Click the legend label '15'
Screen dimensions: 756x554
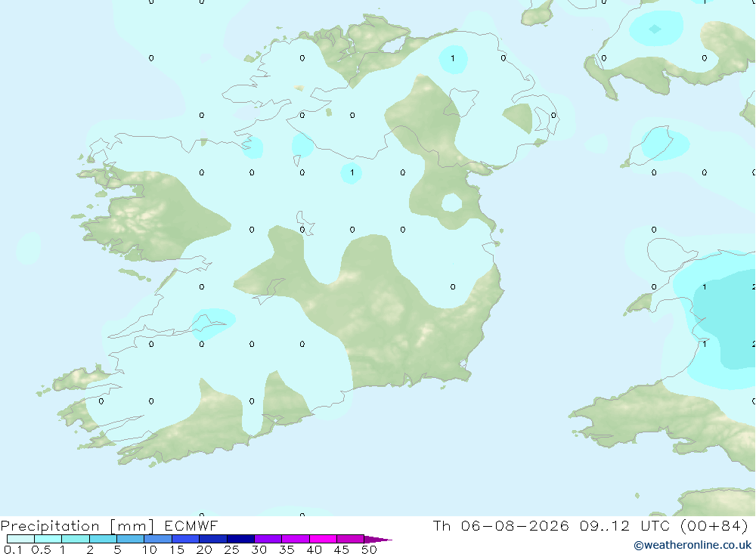[x=176, y=549]
